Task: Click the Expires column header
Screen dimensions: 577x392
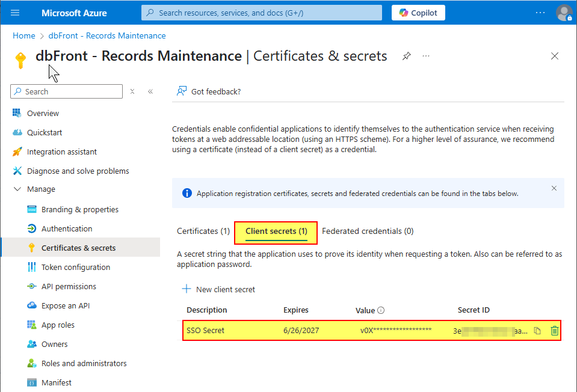Action: pyautogui.click(x=296, y=310)
